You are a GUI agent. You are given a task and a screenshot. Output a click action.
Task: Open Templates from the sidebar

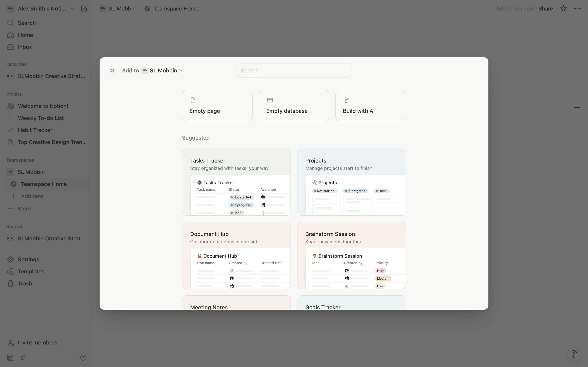pos(31,271)
